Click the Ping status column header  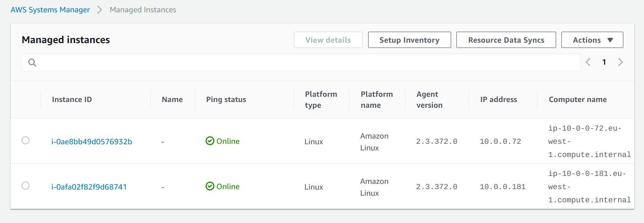226,99
